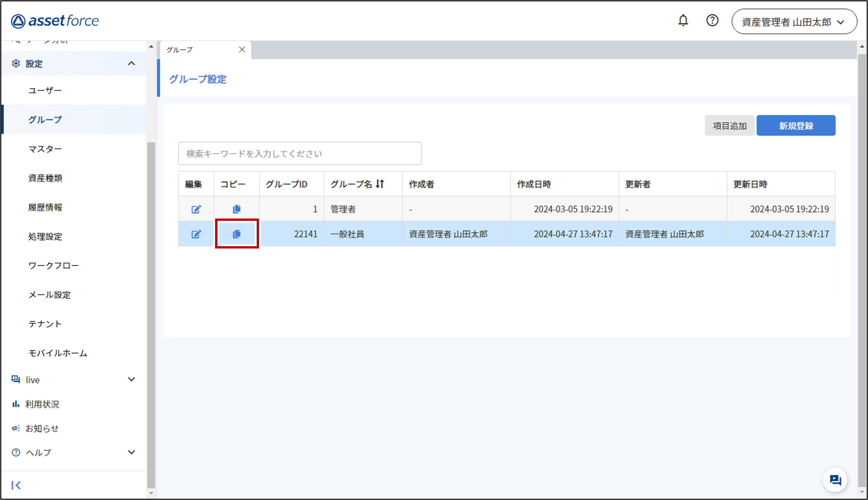Open ワークフロー settings

54,265
